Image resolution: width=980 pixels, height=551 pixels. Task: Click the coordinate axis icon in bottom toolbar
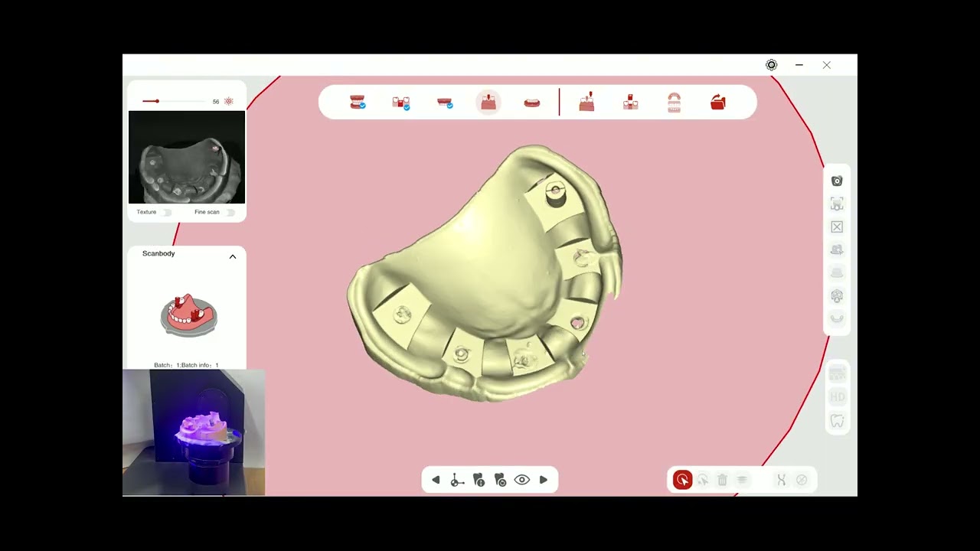pos(457,480)
